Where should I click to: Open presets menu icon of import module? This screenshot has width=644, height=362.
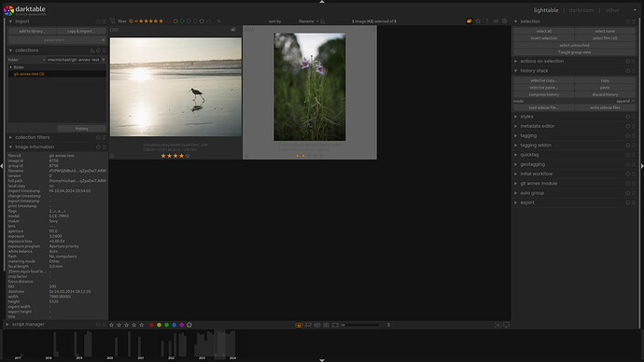(104, 21)
